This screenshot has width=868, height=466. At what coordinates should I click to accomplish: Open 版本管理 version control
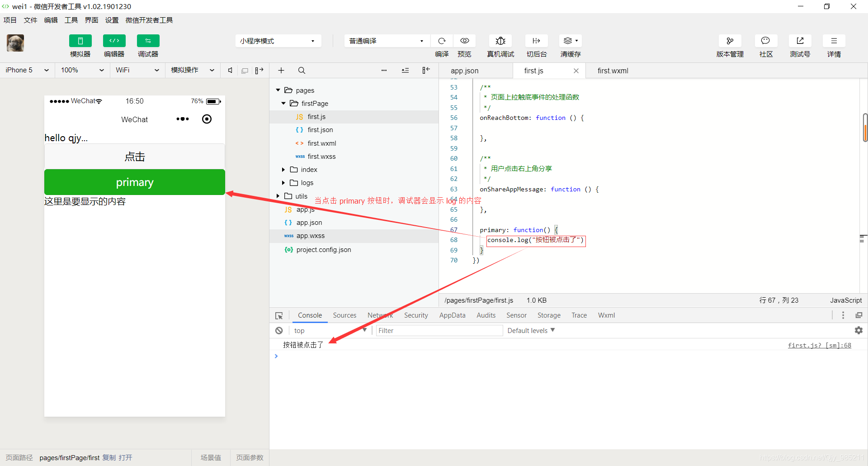[x=730, y=41]
